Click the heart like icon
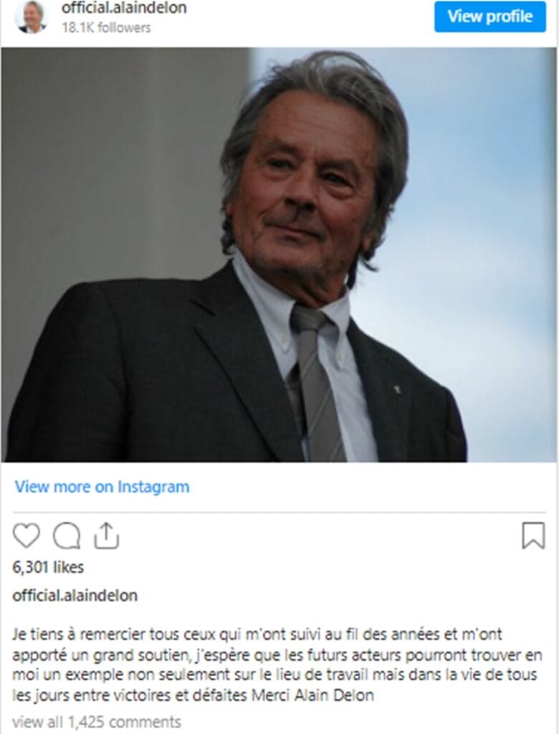This screenshot has width=560, height=734. [27, 535]
